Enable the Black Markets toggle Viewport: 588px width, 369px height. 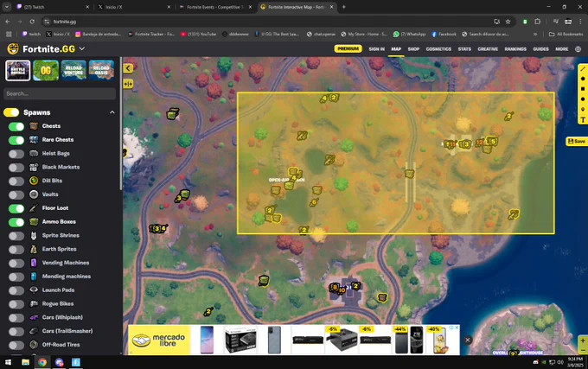tap(16, 168)
